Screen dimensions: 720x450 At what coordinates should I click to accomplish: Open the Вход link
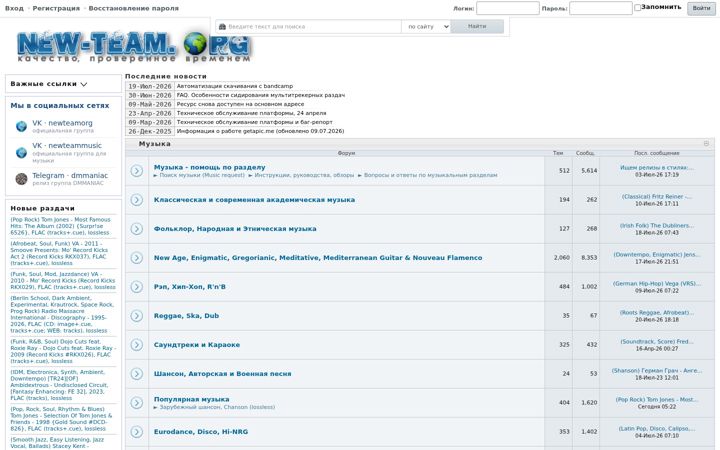(x=14, y=8)
